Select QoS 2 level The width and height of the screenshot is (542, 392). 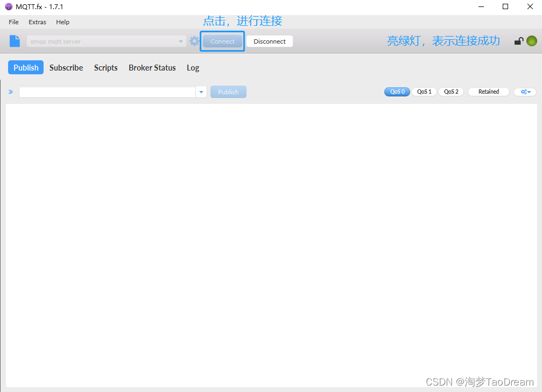point(451,92)
